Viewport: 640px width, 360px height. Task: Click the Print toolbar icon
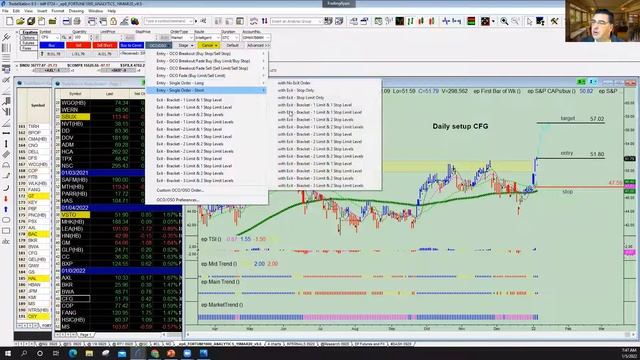[77, 21]
